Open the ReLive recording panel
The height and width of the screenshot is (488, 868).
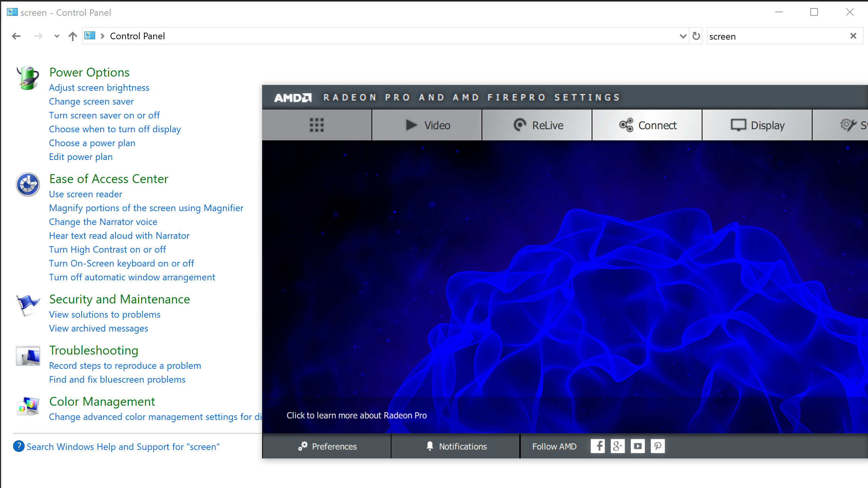(537, 125)
